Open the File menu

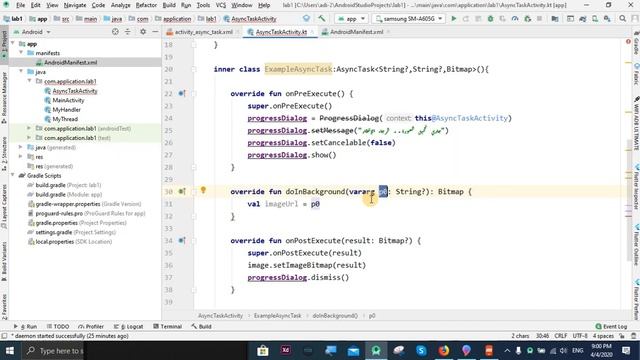[x=20, y=5]
